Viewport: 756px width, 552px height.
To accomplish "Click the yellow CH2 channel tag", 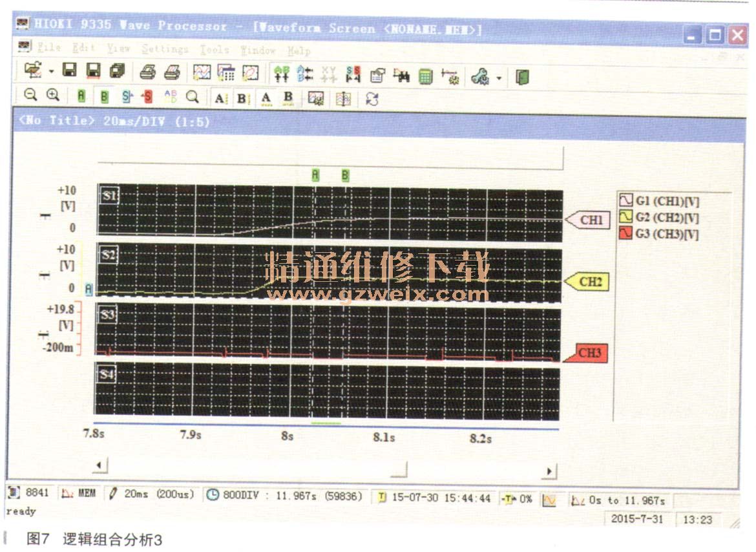I will point(587,282).
